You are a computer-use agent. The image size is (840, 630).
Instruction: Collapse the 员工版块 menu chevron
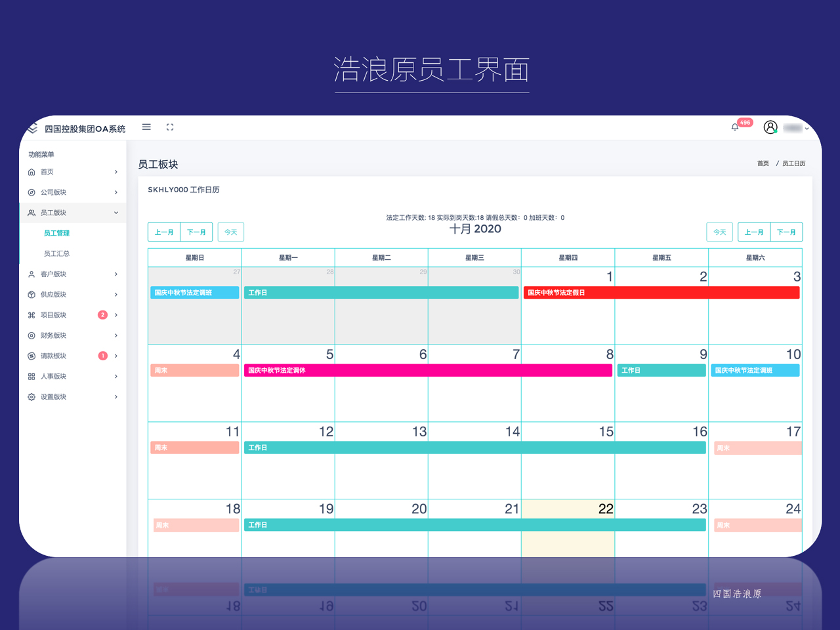coord(116,213)
